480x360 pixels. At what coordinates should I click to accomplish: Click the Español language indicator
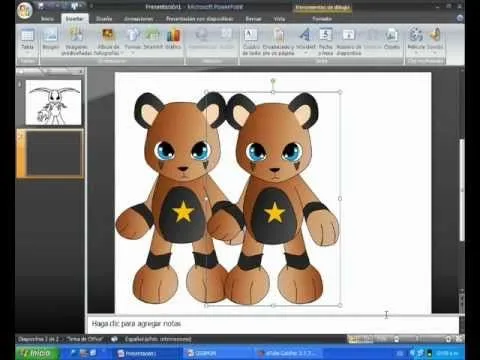158,339
